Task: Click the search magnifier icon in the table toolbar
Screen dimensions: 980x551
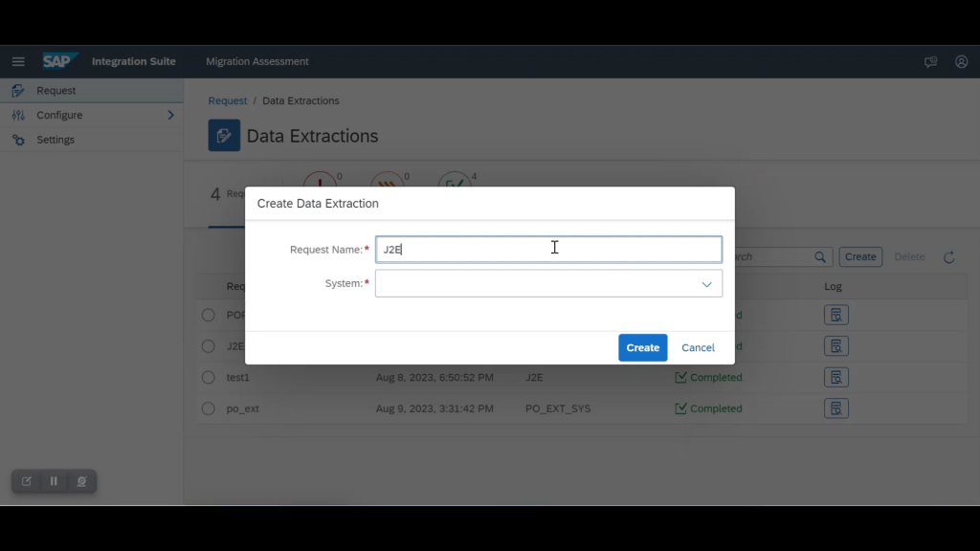Action: (820, 256)
